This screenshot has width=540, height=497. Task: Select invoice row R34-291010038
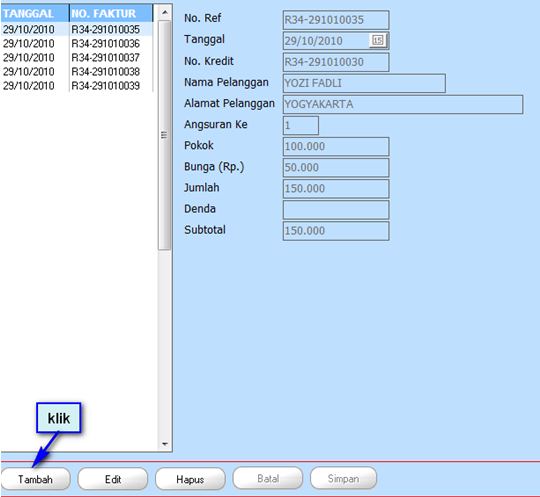coord(76,72)
